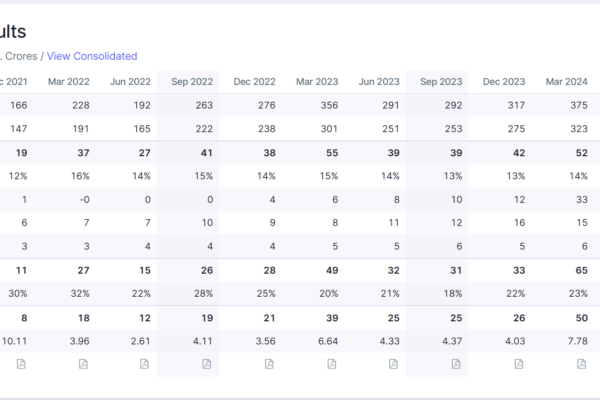Select the Mar 2022 column header
Viewport: 600px width, 400px height.
coord(68,82)
